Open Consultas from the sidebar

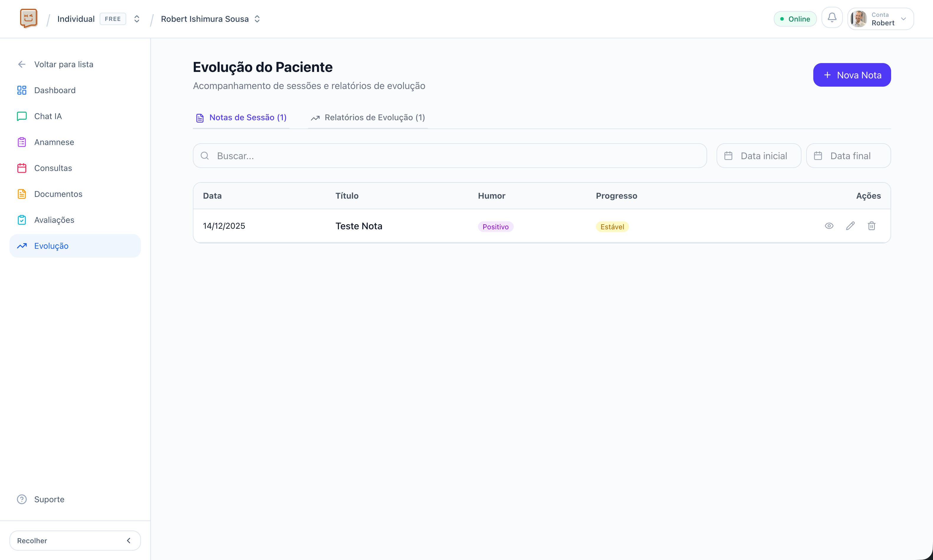[53, 168]
